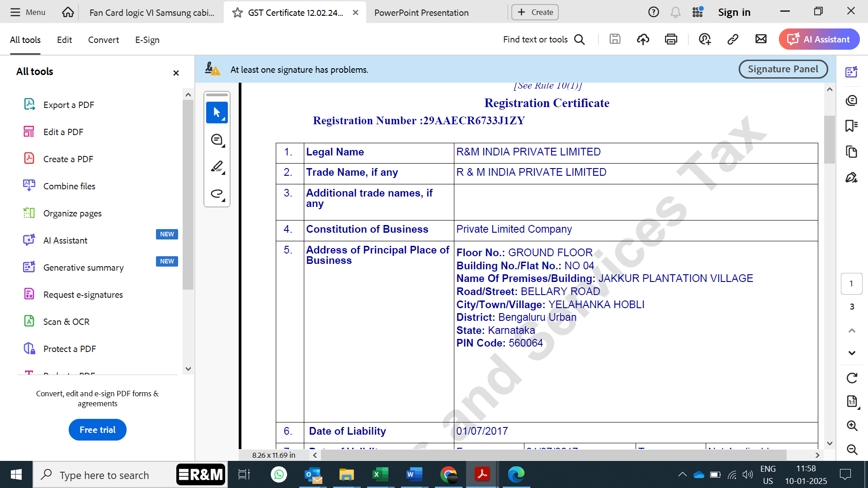The image size is (868, 488).
Task: Open right-rail AI assistant panel icon
Action: click(852, 72)
